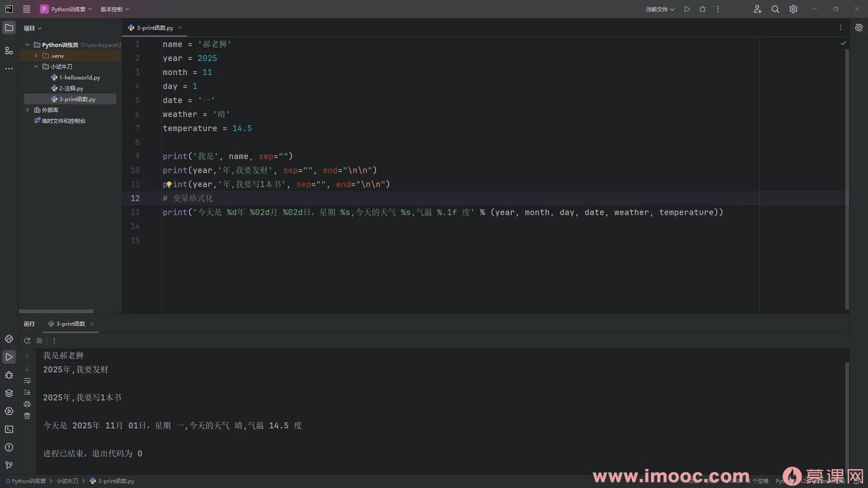Stop the running process
This screenshot has width=868, height=488.
pos(39,341)
